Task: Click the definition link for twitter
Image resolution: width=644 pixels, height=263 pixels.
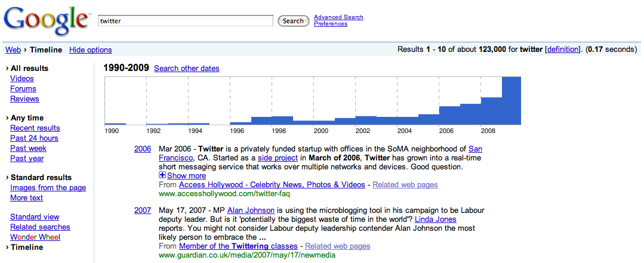Action: (x=562, y=49)
